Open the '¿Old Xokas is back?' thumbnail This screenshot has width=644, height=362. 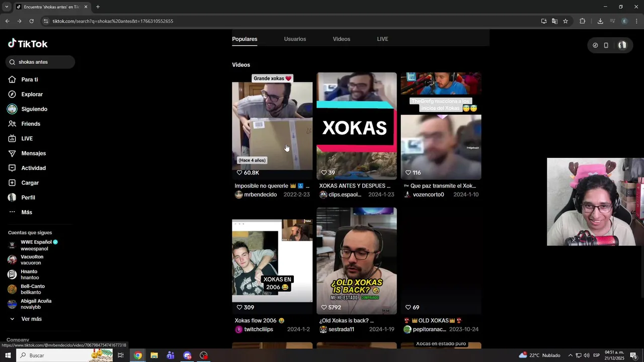[x=357, y=261]
